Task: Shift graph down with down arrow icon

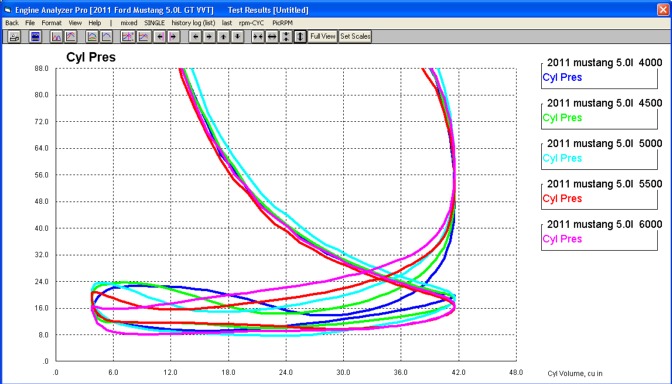Action: pos(237,37)
